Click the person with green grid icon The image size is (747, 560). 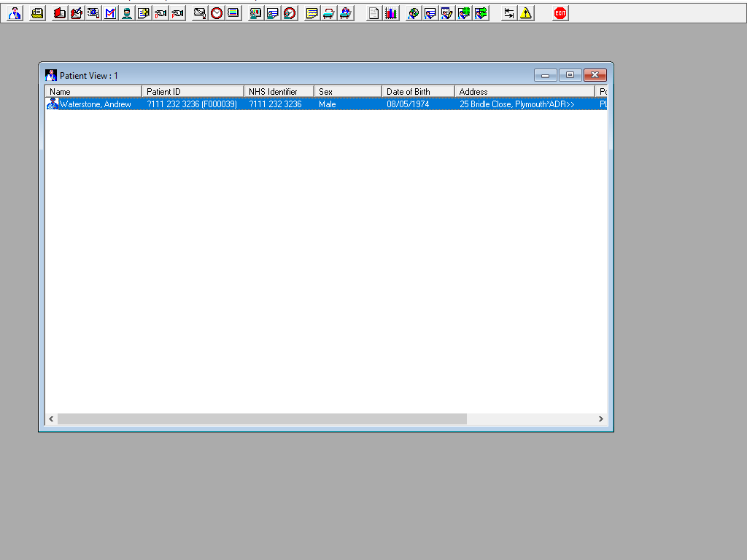point(463,13)
